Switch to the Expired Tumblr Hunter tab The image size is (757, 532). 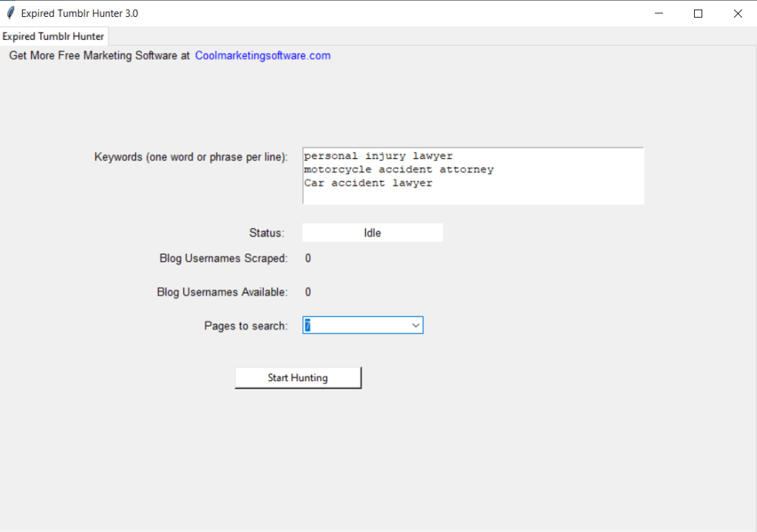53,36
